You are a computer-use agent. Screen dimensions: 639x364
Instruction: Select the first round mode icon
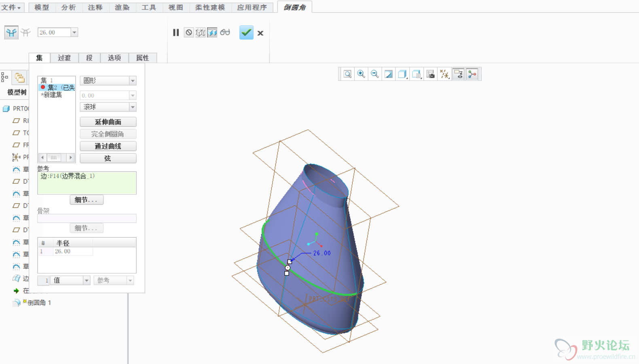11,32
